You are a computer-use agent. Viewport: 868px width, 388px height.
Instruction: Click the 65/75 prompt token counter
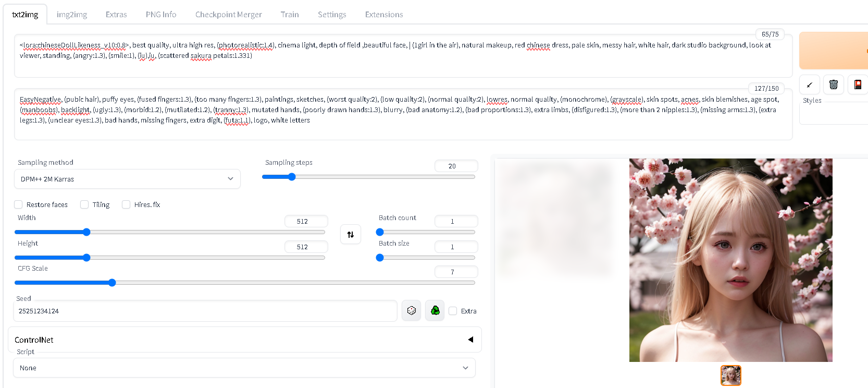(x=770, y=34)
